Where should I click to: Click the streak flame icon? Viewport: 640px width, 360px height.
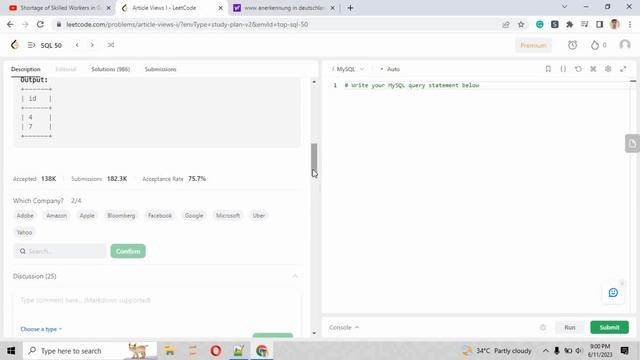tap(595, 45)
